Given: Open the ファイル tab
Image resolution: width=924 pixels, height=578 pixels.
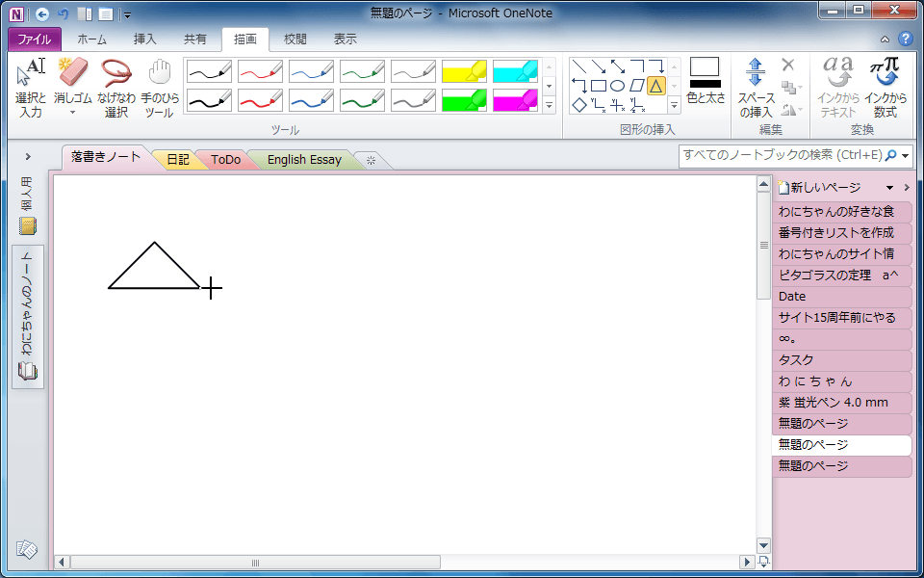Looking at the screenshot, I should [35, 39].
